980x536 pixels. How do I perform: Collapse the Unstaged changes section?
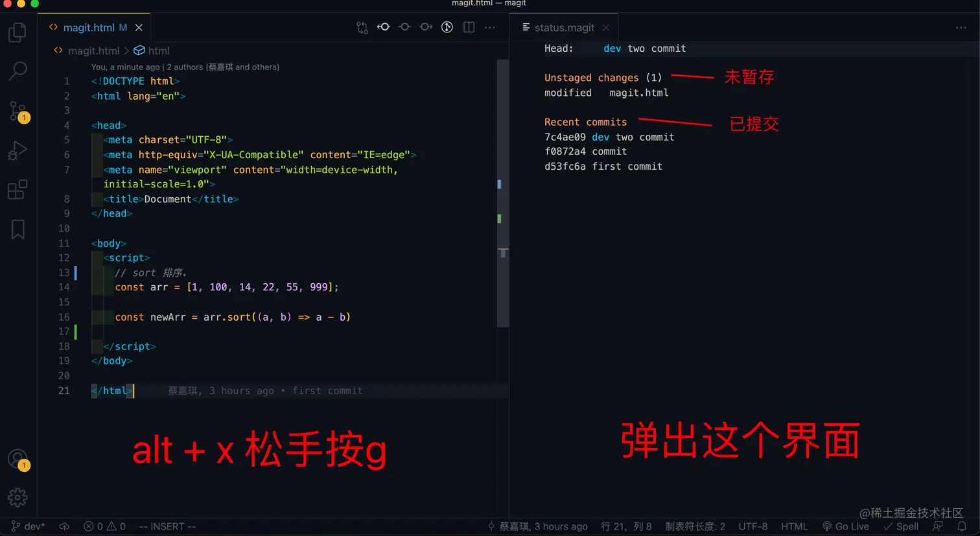point(603,78)
